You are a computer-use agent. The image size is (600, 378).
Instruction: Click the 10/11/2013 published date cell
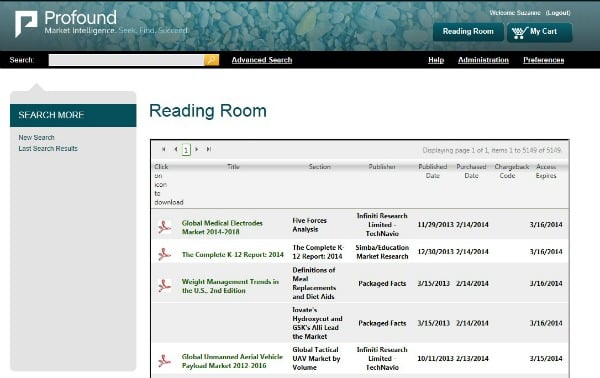pyautogui.click(x=435, y=358)
